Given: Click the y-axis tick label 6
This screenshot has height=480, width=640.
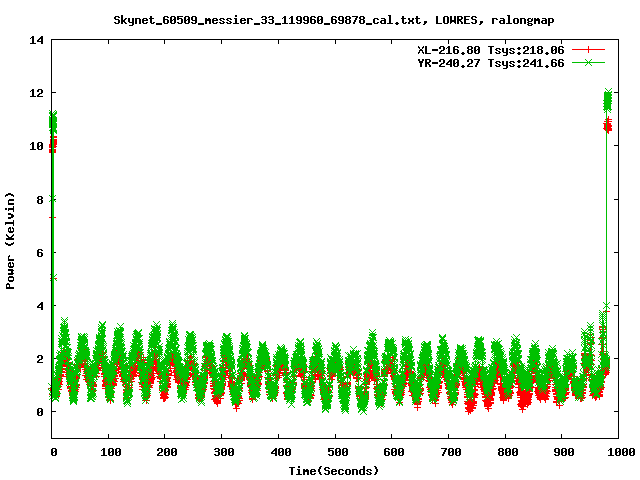Looking at the screenshot, I should (40, 253).
